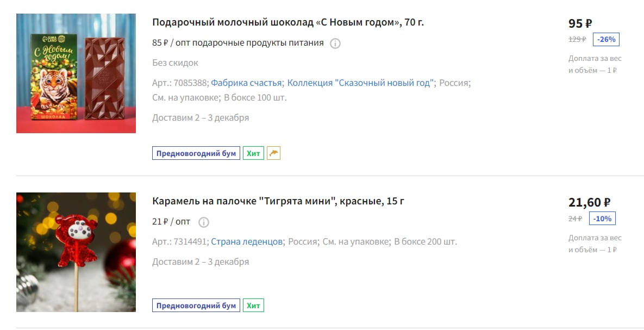The width and height of the screenshot is (644, 330).
Task: Select text 85 ₽ / опт подарочные продукты питания
Action: click(238, 43)
